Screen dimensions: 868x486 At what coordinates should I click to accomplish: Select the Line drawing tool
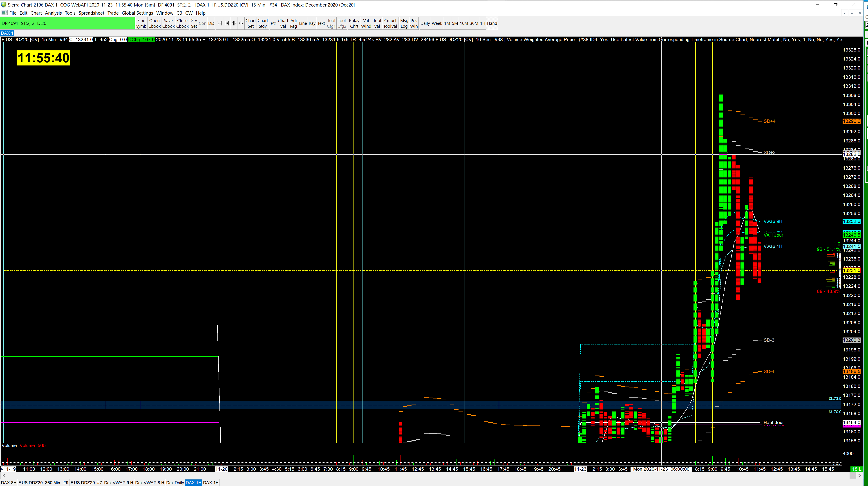click(x=303, y=23)
